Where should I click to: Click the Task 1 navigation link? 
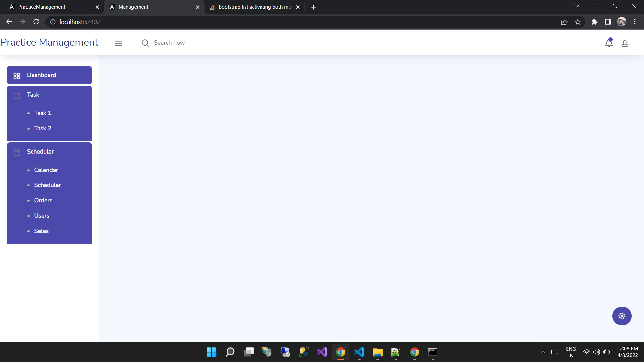(x=43, y=113)
